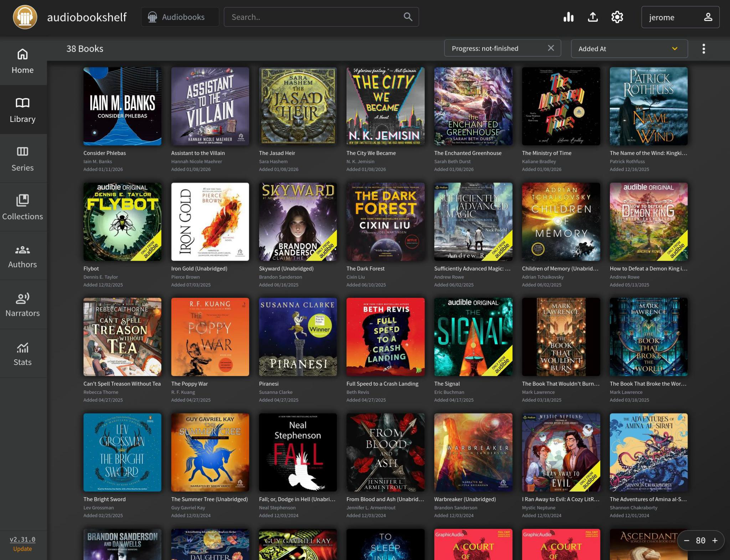The image size is (730, 560).
Task: Click the search magnifier icon
Action: pos(408,17)
